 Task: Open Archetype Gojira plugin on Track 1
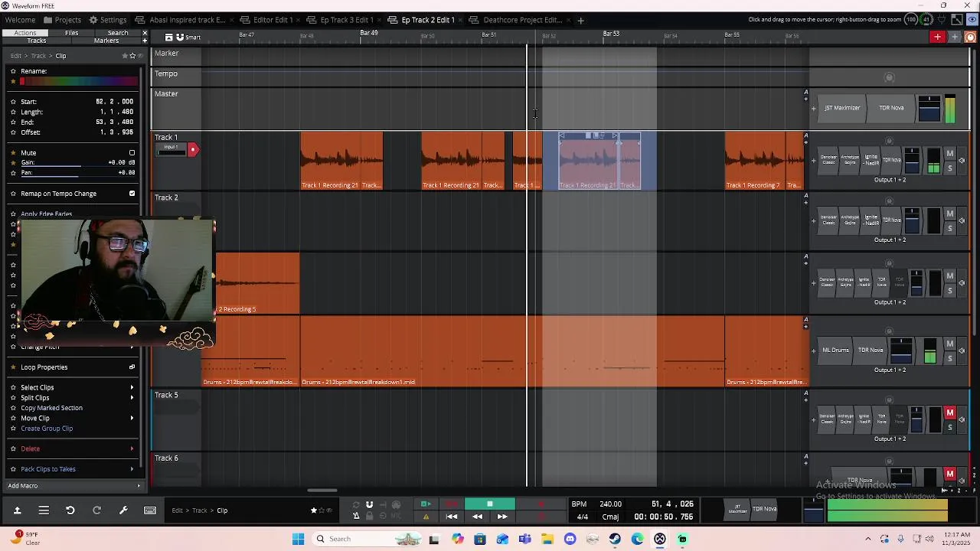tap(850, 160)
